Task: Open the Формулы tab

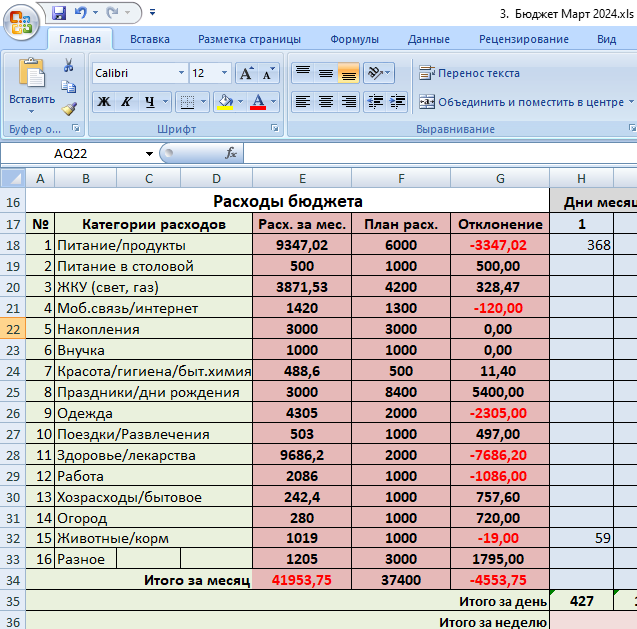Action: click(354, 39)
